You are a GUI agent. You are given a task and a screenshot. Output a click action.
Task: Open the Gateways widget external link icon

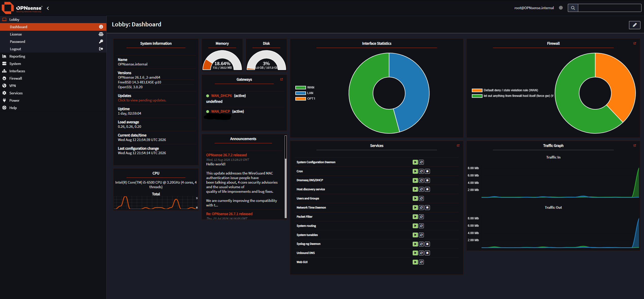pos(281,79)
